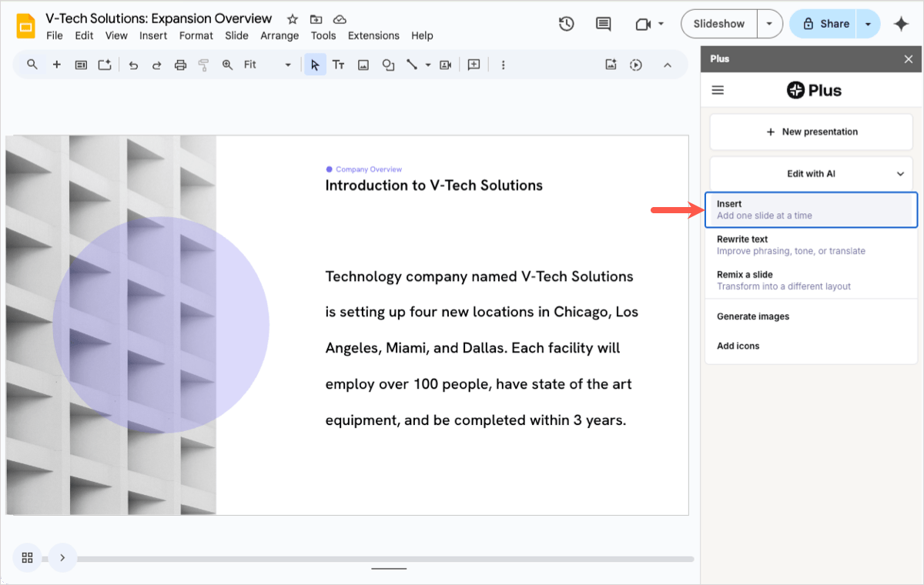Expand the Slideshow options arrow
This screenshot has width=924, height=585.
tap(769, 24)
